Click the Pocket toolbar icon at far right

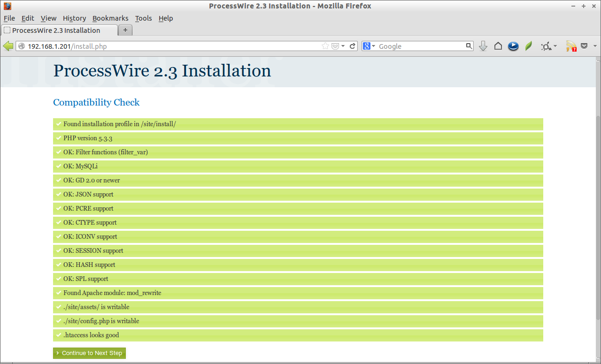584,46
